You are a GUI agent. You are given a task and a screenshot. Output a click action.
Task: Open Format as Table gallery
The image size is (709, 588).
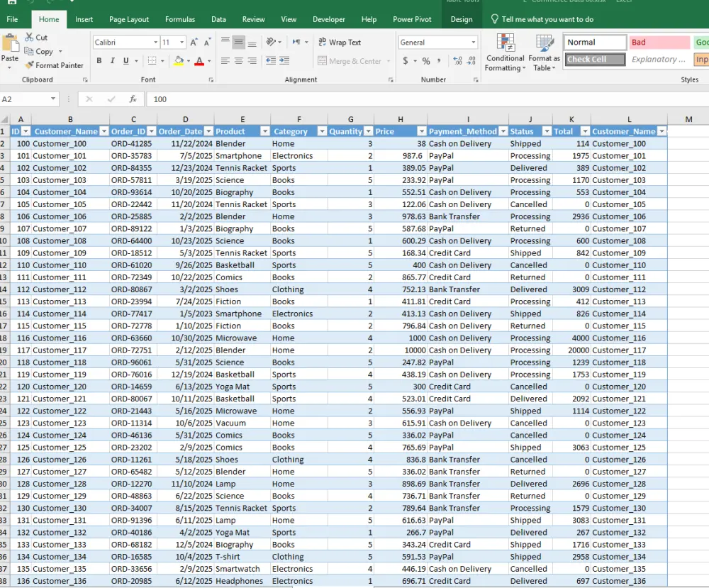pos(544,53)
